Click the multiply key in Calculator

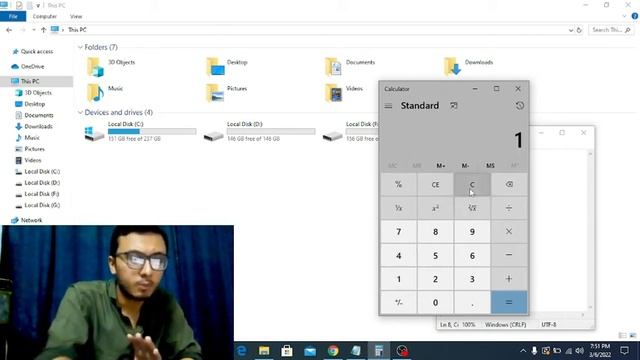tap(509, 231)
